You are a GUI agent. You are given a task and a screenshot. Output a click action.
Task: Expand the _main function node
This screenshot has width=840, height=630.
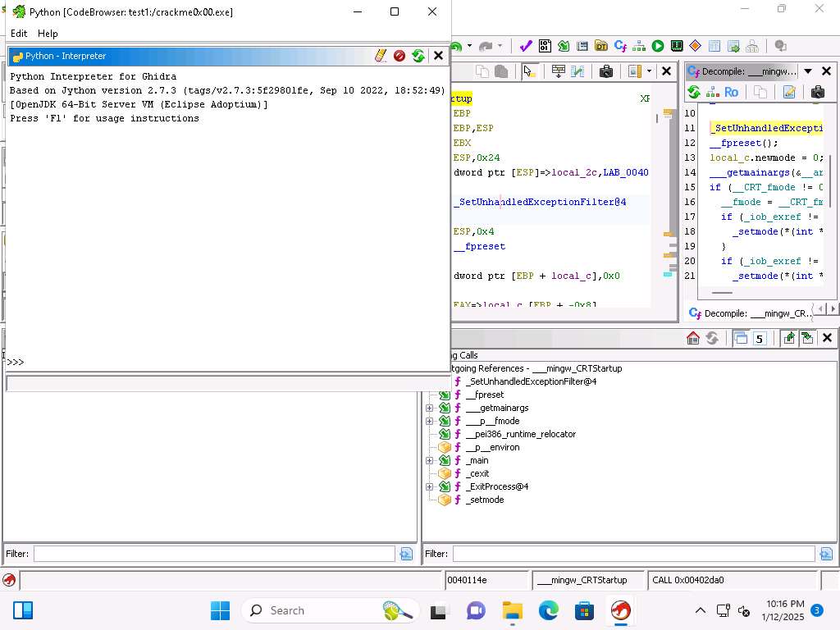coord(429,460)
